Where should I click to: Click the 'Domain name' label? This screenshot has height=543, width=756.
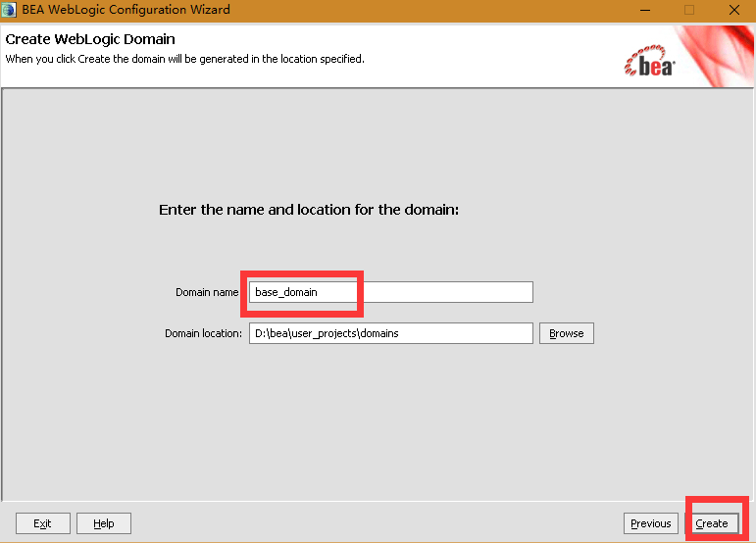[x=207, y=292]
